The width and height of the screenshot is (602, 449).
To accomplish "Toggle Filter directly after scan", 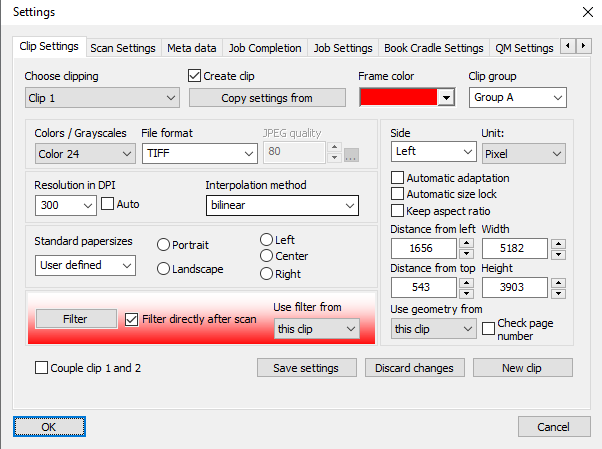I will click(132, 319).
